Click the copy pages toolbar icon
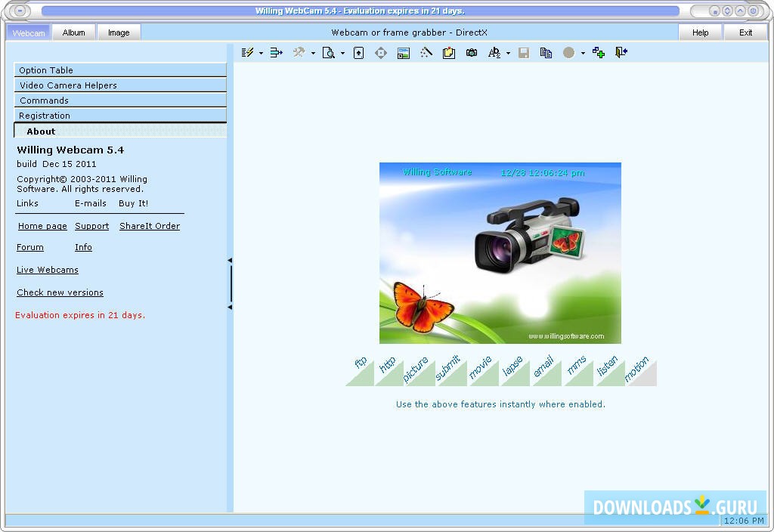Screen dimensions: 774x532 546,53
